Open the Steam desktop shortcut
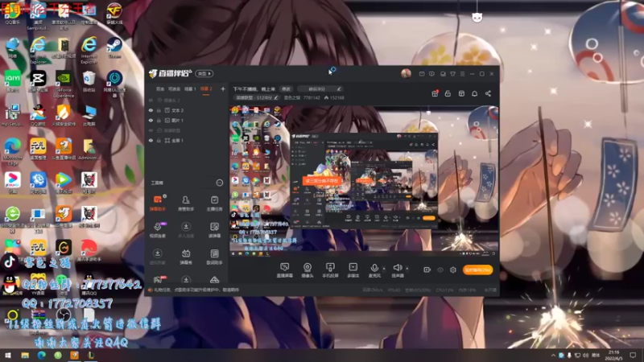Image resolution: width=644 pixels, height=362 pixels. point(114,48)
